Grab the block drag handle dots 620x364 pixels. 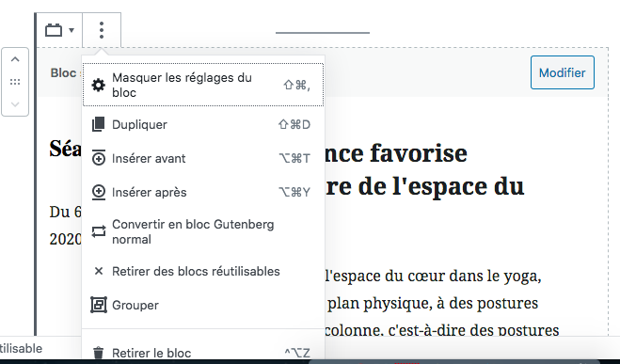coord(15,82)
